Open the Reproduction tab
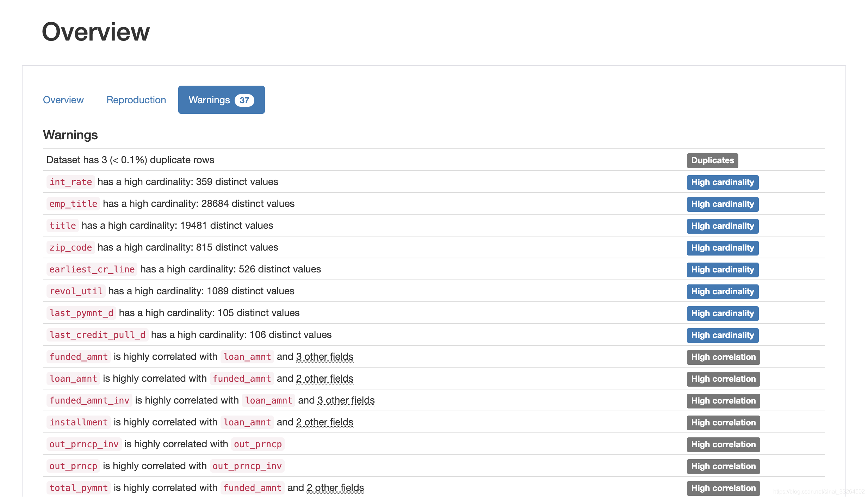 pos(136,100)
